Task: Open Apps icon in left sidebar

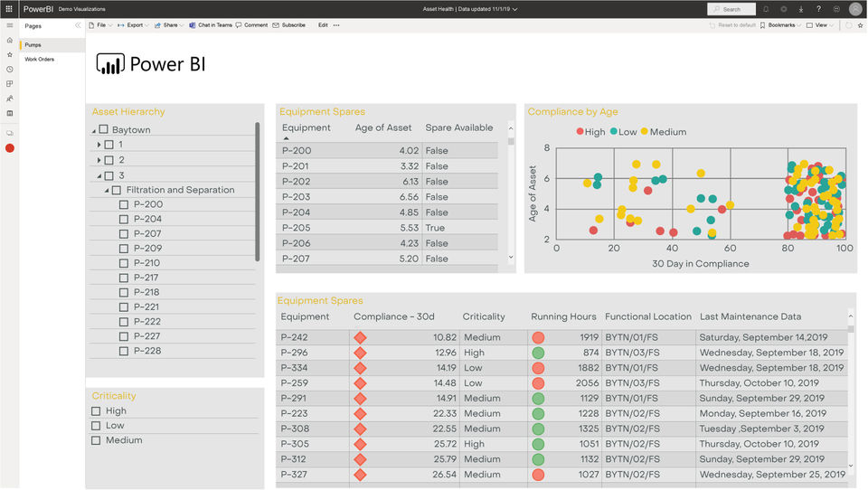Action: (x=9, y=84)
